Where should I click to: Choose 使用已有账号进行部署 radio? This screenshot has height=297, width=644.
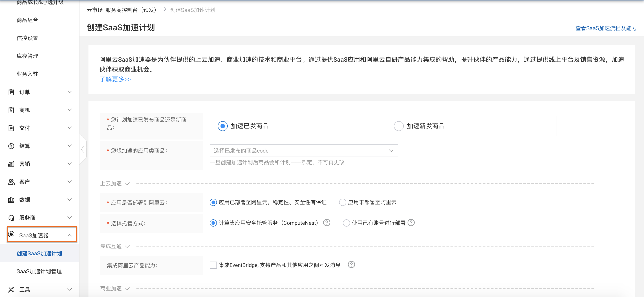[346, 223]
